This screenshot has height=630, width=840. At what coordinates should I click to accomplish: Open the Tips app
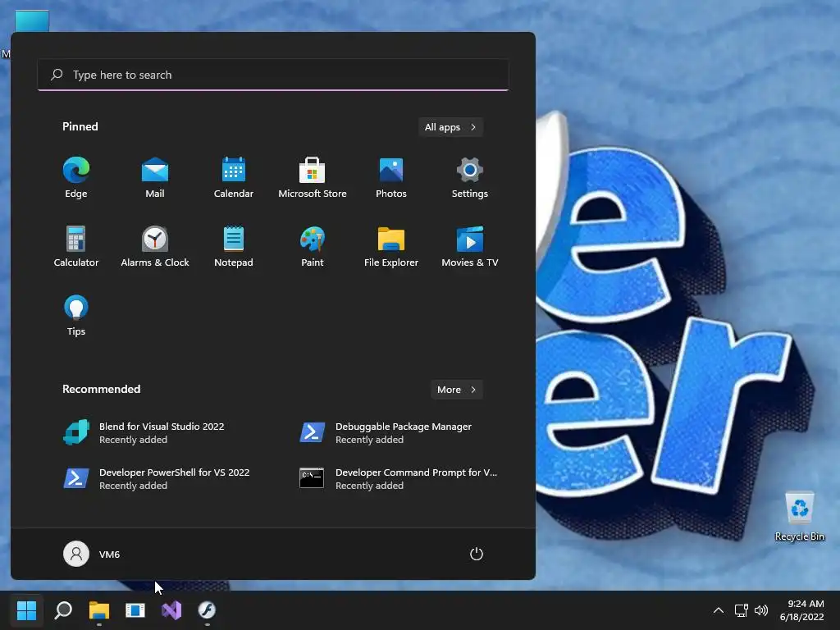pos(76,316)
